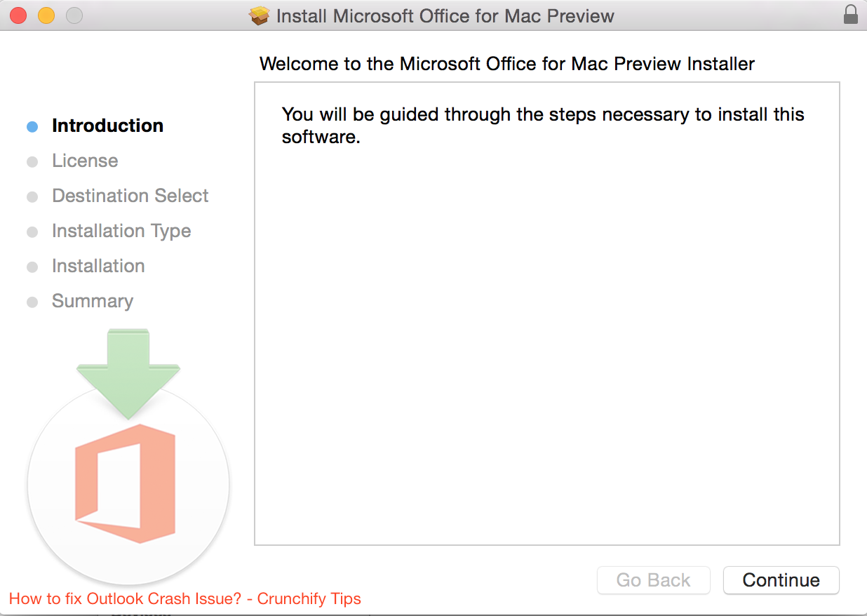Jump to the Summary step label
The width and height of the screenshot is (867, 616).
[x=93, y=301]
